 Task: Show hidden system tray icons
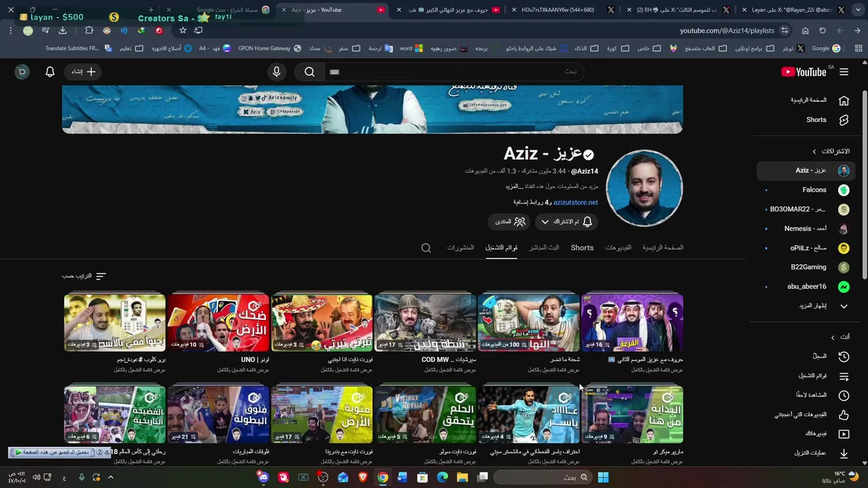point(111,477)
